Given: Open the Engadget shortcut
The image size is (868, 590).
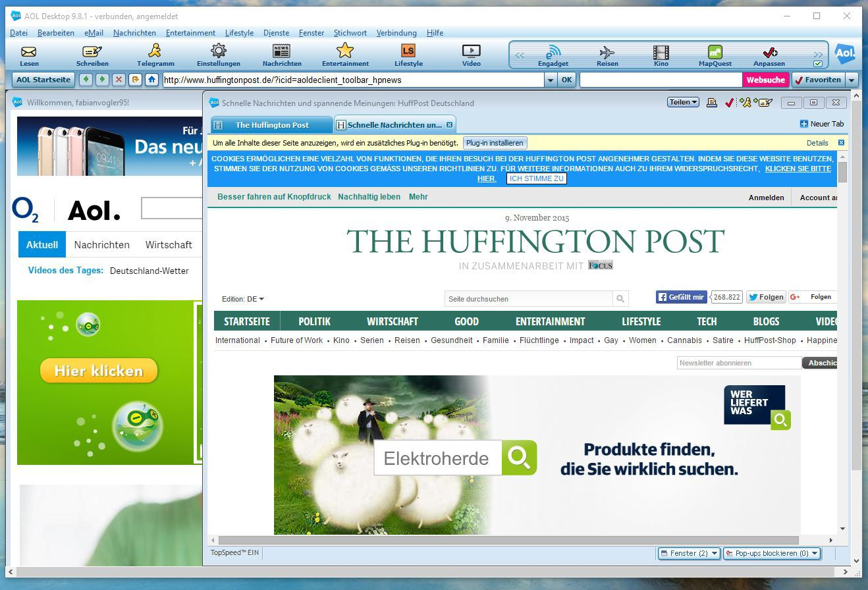Looking at the screenshot, I should tap(553, 56).
